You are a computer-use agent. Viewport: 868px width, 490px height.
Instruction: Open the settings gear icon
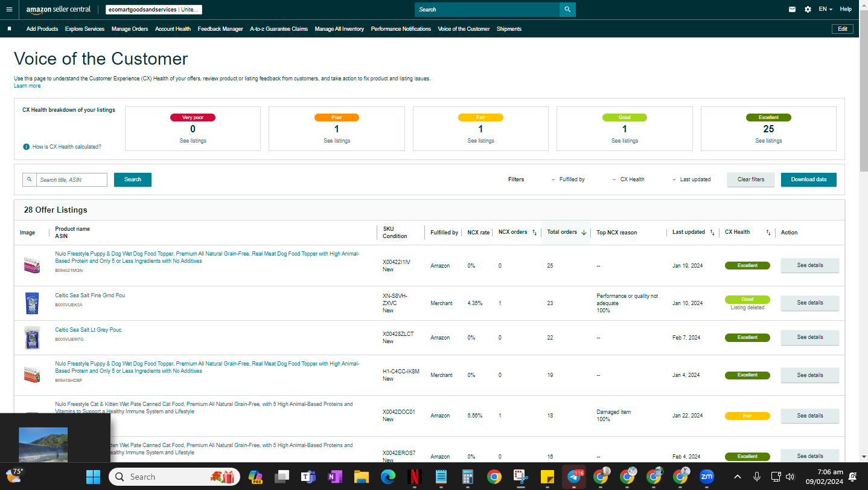pos(808,10)
